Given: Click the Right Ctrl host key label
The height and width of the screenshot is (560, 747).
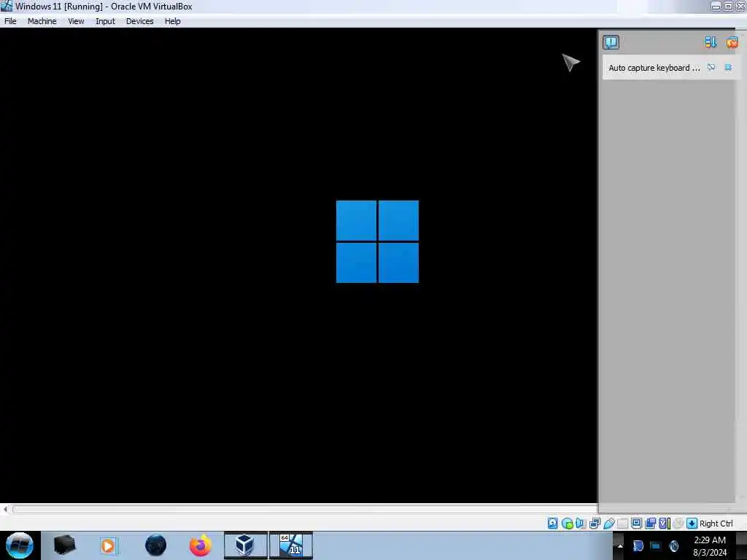Looking at the screenshot, I should point(716,524).
